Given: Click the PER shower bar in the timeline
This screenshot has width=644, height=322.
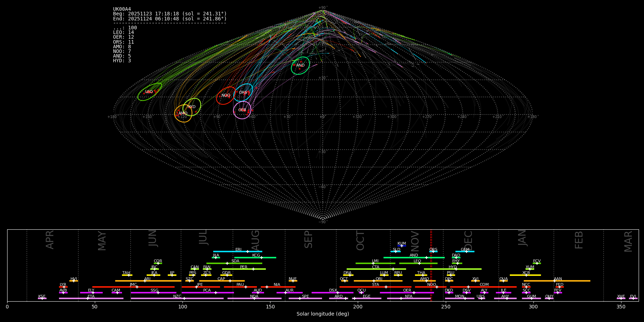Looking at the screenshot, I should 244,269.
